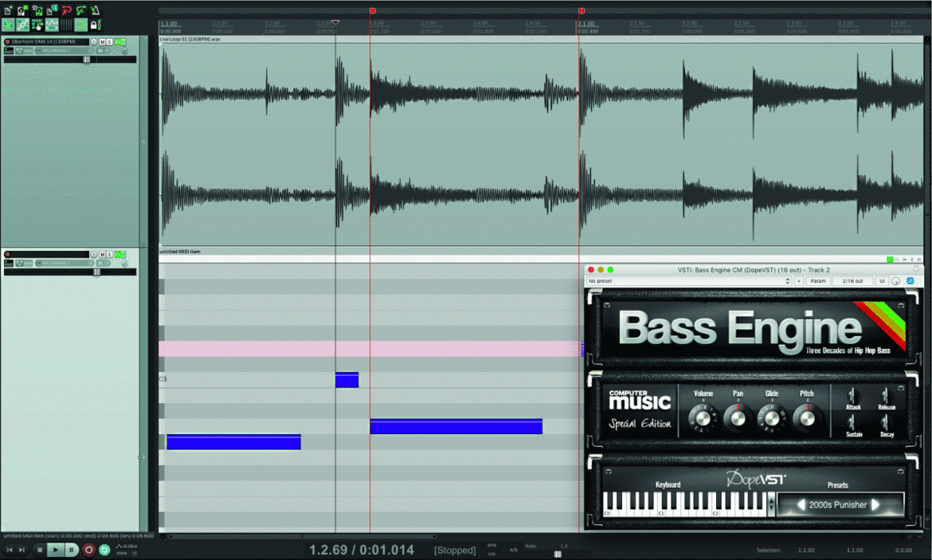Toggle the snap magnet icon
The width and height of the screenshot is (932, 560).
[80, 25]
